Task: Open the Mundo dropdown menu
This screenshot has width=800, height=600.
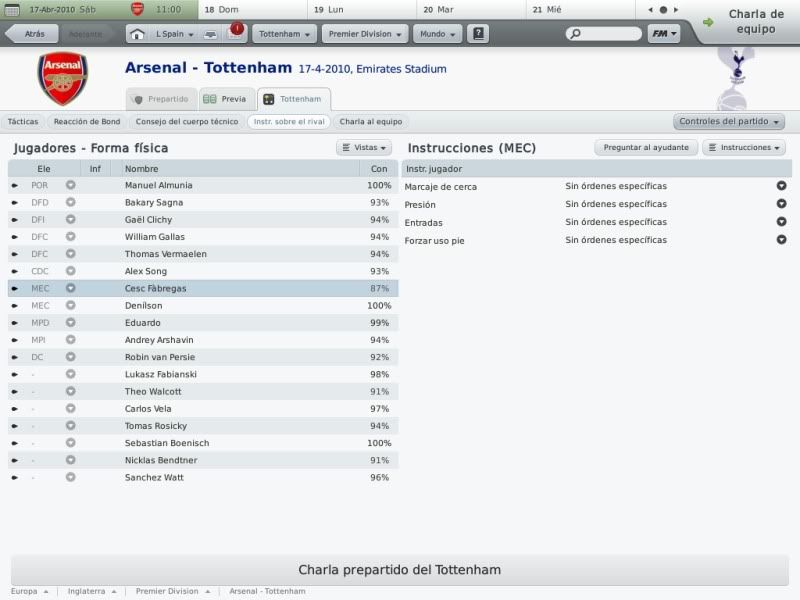Action: [437, 34]
